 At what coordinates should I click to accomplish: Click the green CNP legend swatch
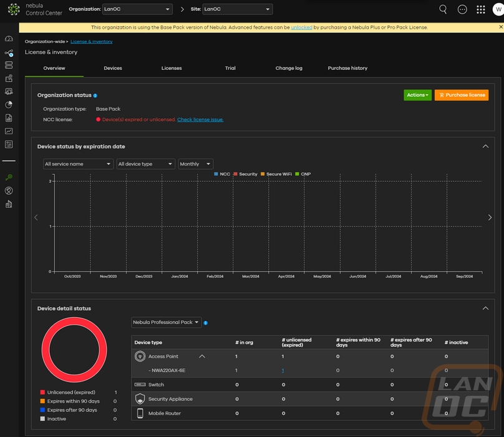pyautogui.click(x=297, y=174)
